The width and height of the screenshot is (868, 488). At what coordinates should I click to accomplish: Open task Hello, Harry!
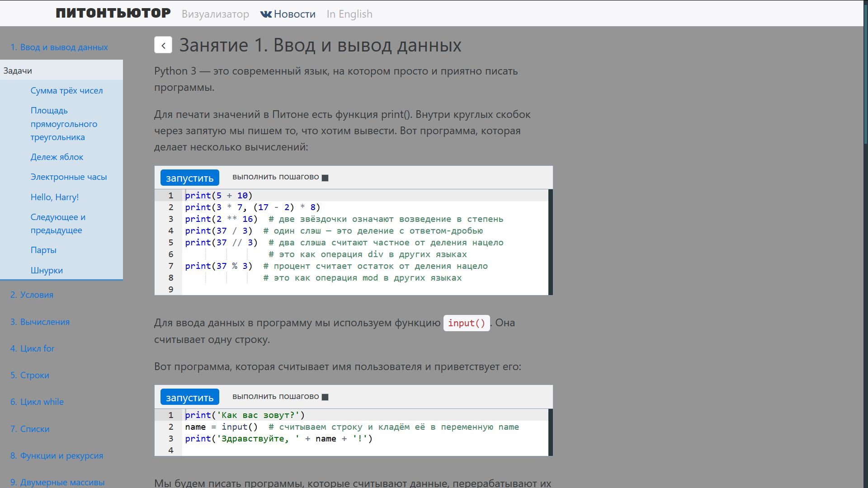point(55,197)
